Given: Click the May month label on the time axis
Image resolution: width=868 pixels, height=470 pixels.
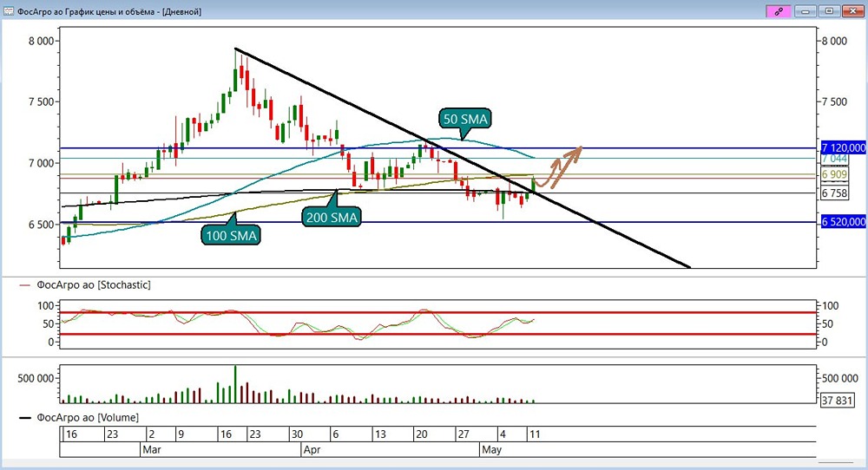Looking at the screenshot, I should pyautogui.click(x=491, y=449).
